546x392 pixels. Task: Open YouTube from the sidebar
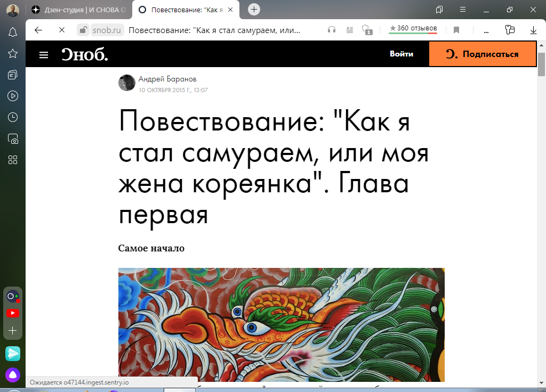(x=13, y=313)
